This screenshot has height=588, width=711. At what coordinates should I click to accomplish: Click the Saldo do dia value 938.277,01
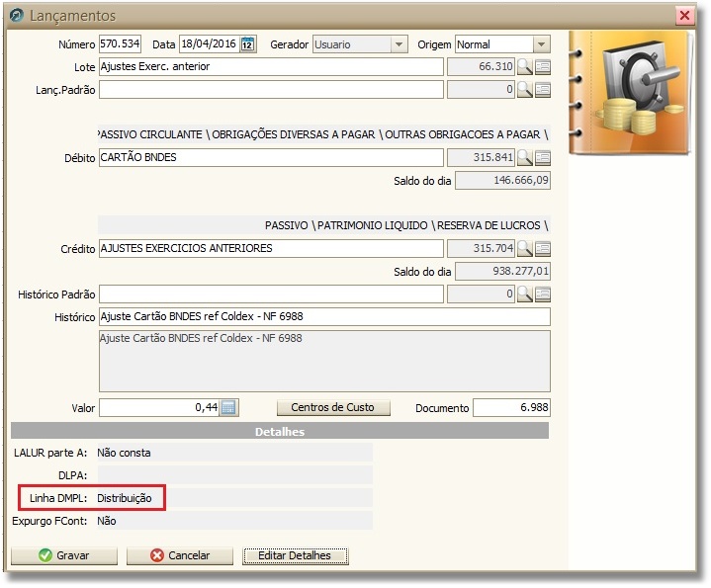tap(503, 272)
